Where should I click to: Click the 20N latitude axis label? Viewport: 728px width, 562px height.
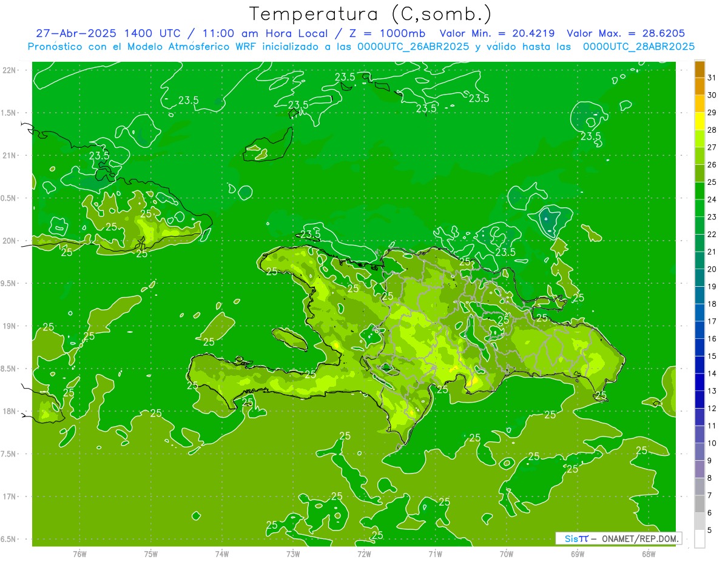click(x=10, y=241)
